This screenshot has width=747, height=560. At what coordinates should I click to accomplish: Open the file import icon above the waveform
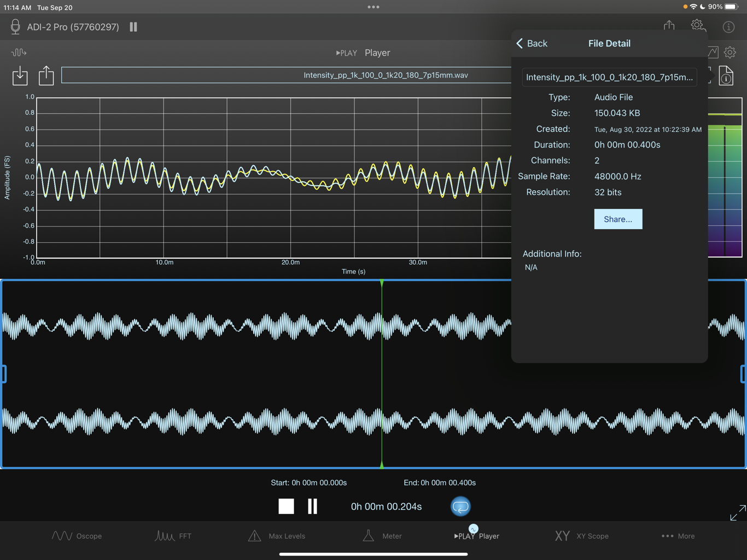[x=20, y=75]
